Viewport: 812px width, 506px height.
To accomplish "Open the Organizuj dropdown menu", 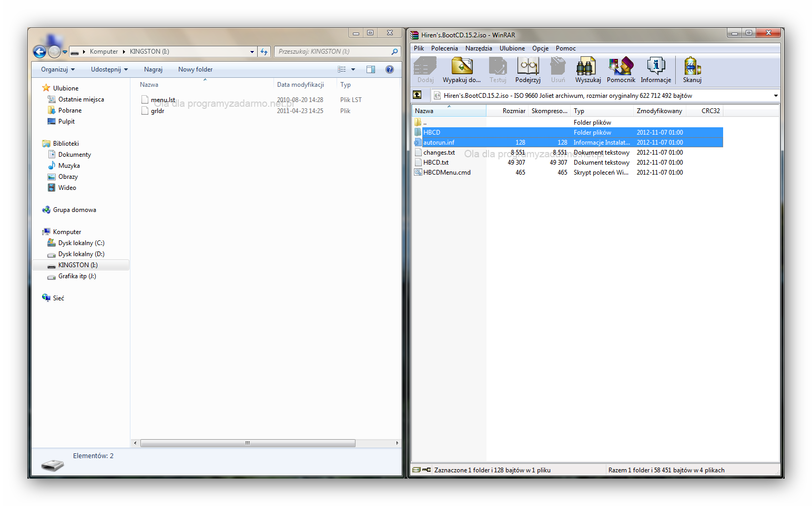I will coord(58,69).
